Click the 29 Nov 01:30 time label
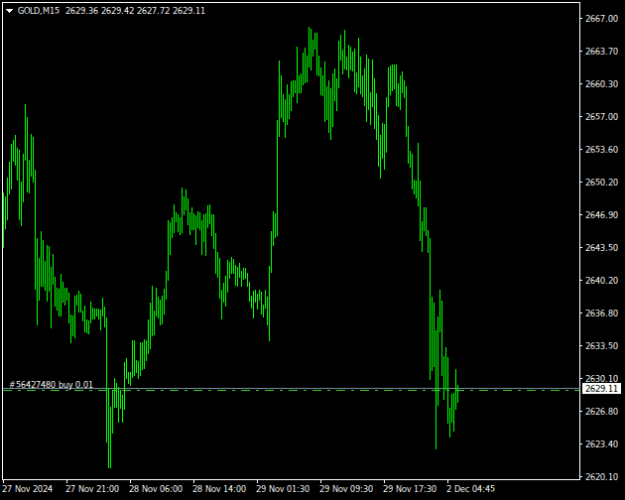This screenshot has width=625, height=500. coord(283,489)
